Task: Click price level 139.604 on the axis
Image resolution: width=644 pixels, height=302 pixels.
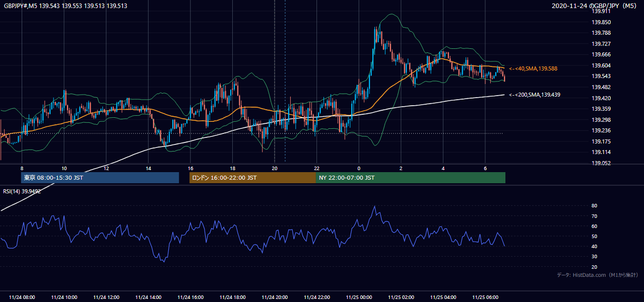Action: pyautogui.click(x=601, y=65)
